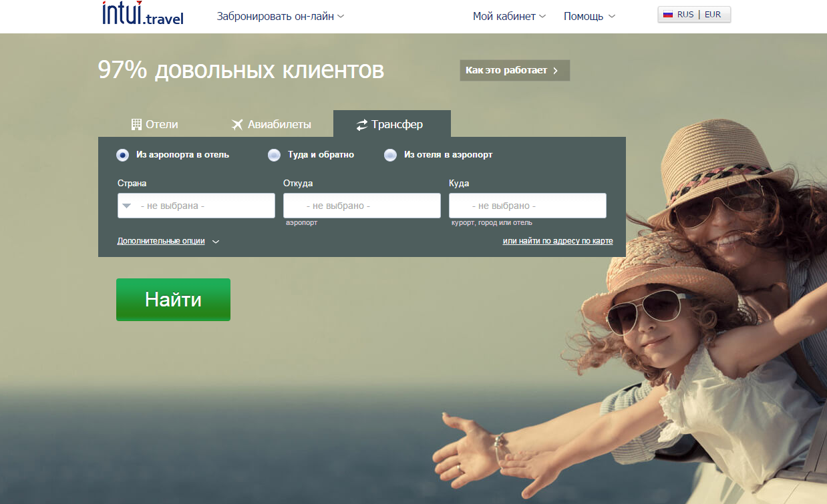Open the Забронировать он-лайн menu
827x504 pixels.
pyautogui.click(x=281, y=16)
